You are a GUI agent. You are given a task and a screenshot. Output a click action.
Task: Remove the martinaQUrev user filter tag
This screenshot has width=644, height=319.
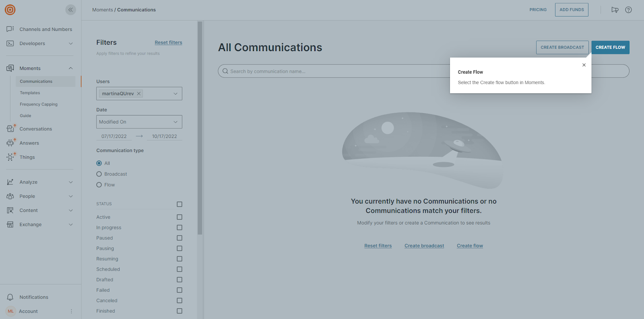pyautogui.click(x=139, y=93)
